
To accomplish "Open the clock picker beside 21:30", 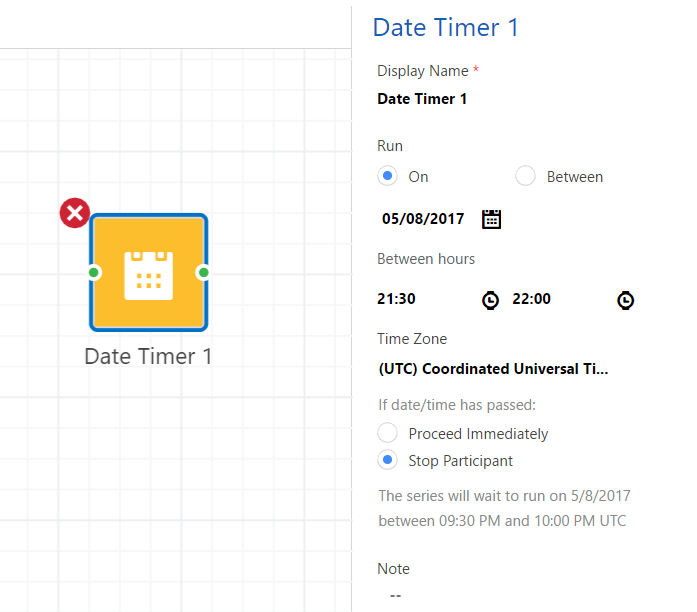I will 490,299.
